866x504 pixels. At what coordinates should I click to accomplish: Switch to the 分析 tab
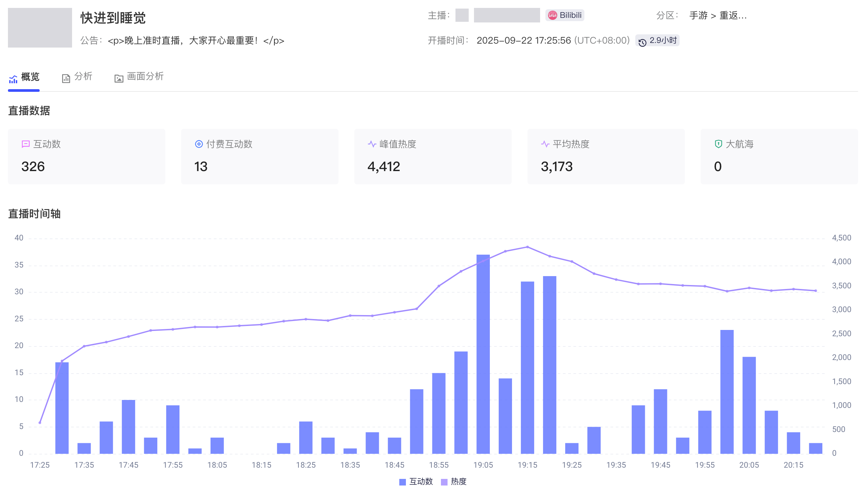click(x=77, y=77)
